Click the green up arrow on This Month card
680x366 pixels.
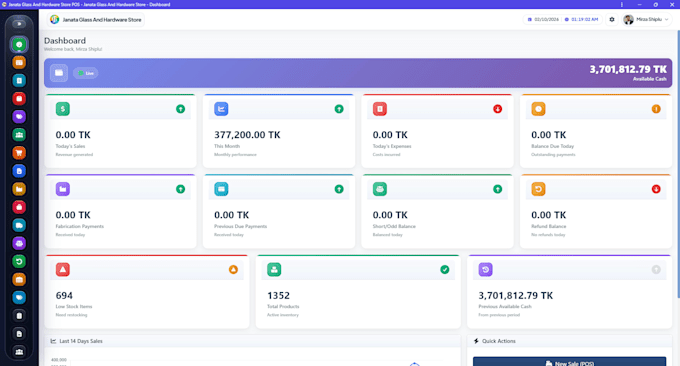pos(339,109)
